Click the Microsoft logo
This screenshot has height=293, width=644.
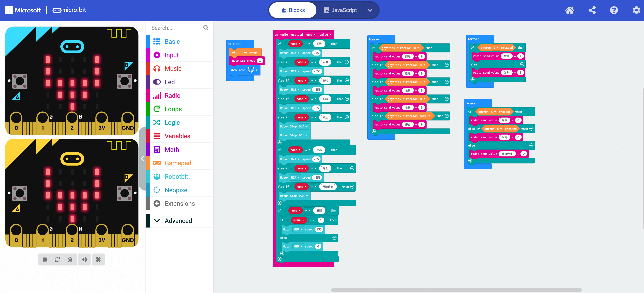coord(23,10)
